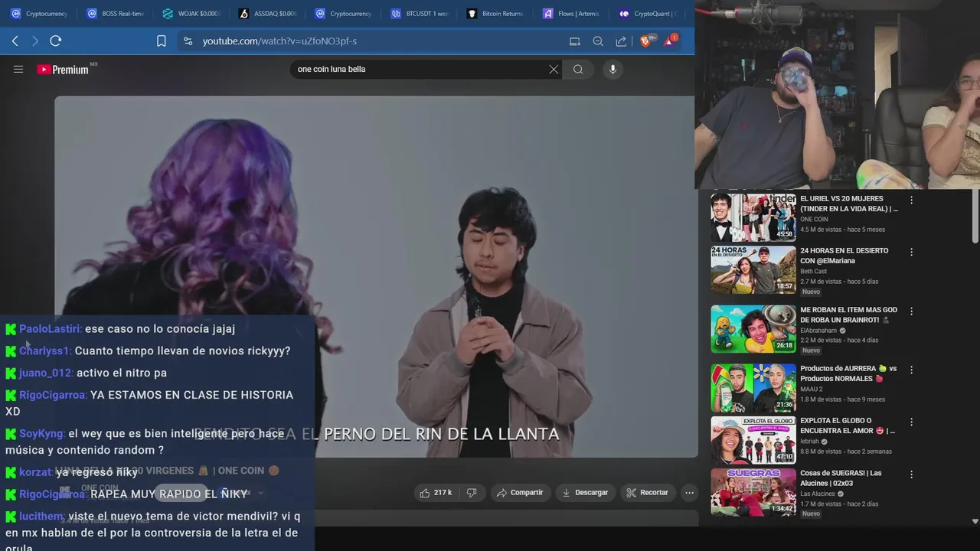Click scroll-down arrow of the sidebar scrollbar
Viewport: 980px width, 551px height.
tap(975, 521)
